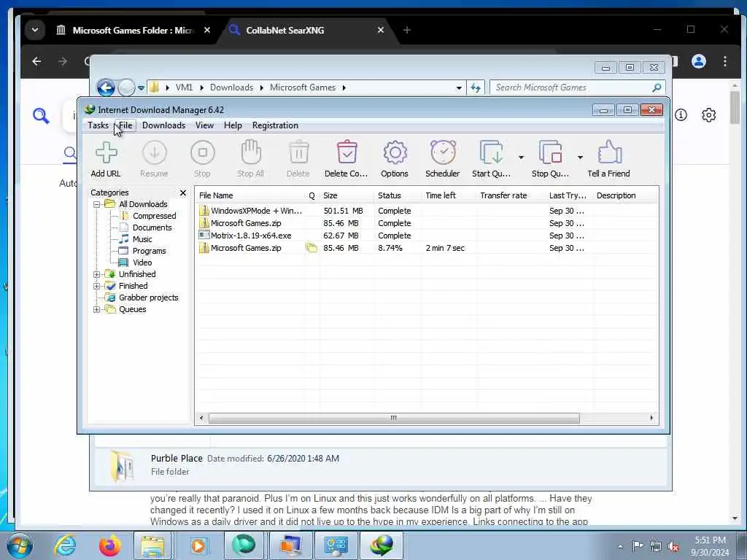
Task: Select Grabber projects in the tree
Action: (x=148, y=297)
